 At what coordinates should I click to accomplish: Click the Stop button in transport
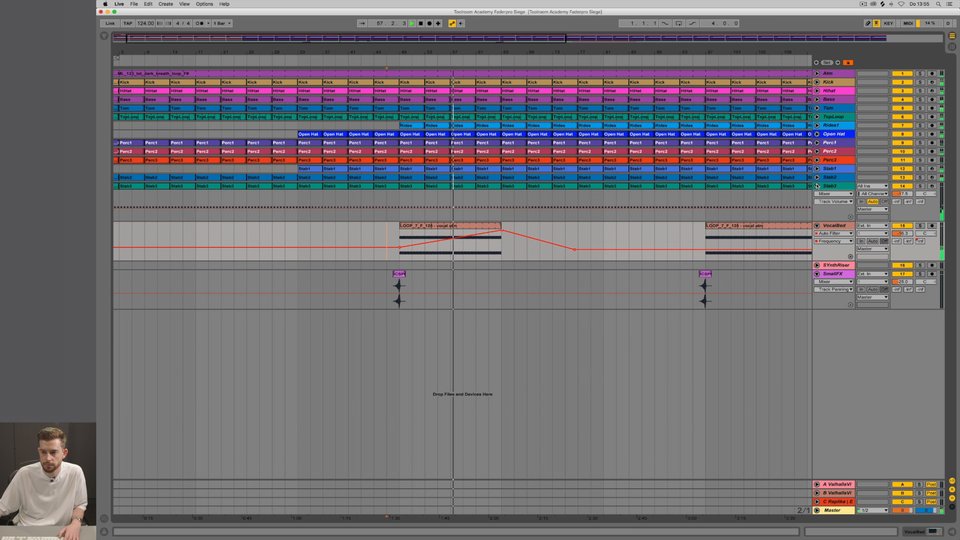point(421,23)
